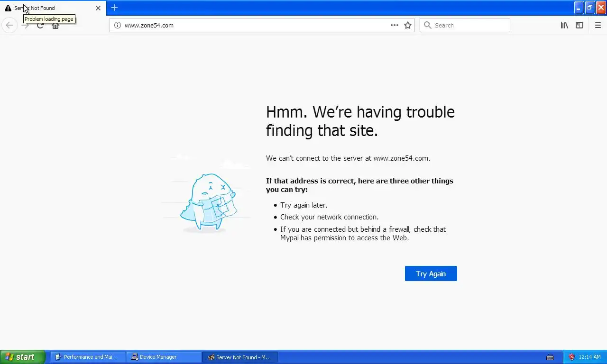Open the hamburger application menu
Viewport: 607px width, 364px height.
pos(598,25)
